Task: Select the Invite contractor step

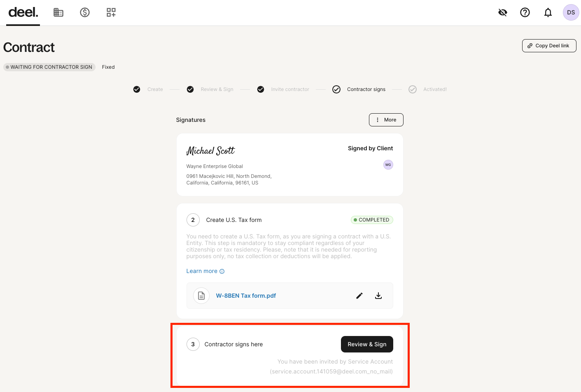Action: 290,89
